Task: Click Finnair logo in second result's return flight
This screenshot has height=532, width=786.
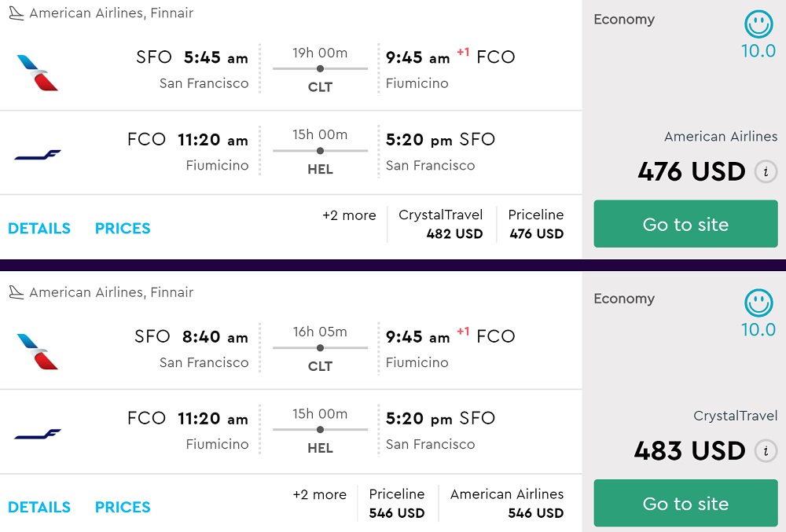Action: pos(38,433)
